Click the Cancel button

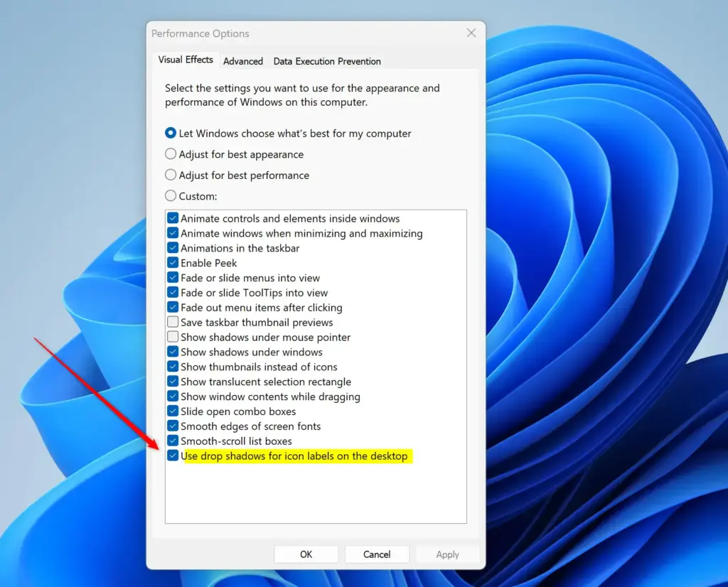tap(377, 554)
